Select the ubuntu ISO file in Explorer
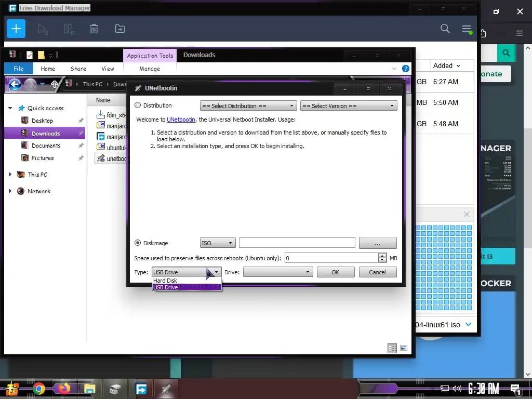Screen dimensions: 532x399 click(x=111, y=148)
